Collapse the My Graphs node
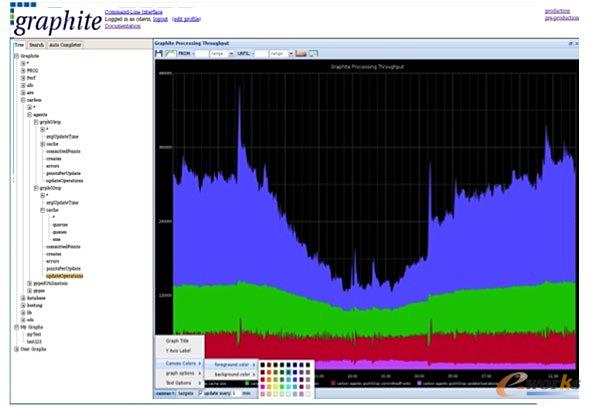Image resolution: width=591 pixels, height=407 pixels. 17,327
